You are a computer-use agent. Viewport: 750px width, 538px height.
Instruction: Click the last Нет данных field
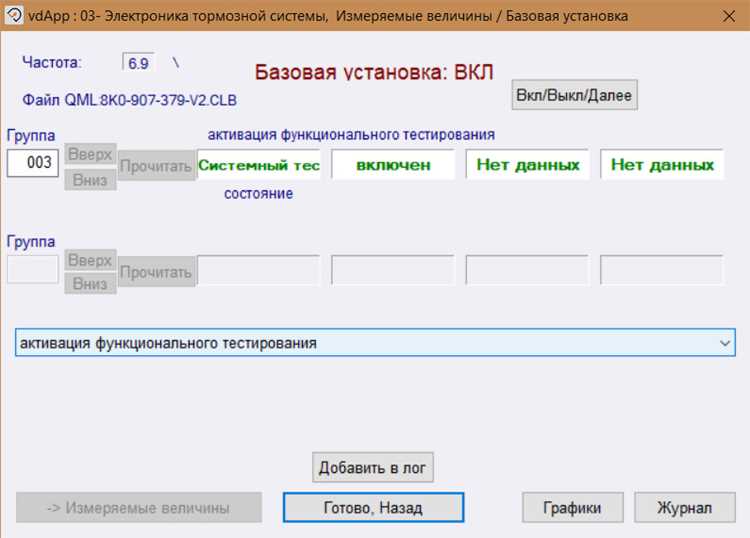point(662,165)
